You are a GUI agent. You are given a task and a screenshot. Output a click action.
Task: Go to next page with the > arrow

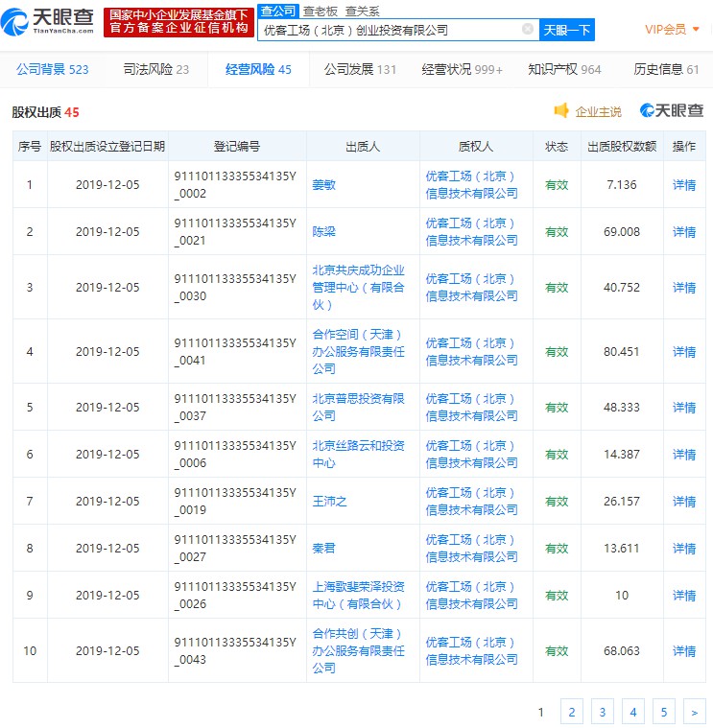pos(694,711)
